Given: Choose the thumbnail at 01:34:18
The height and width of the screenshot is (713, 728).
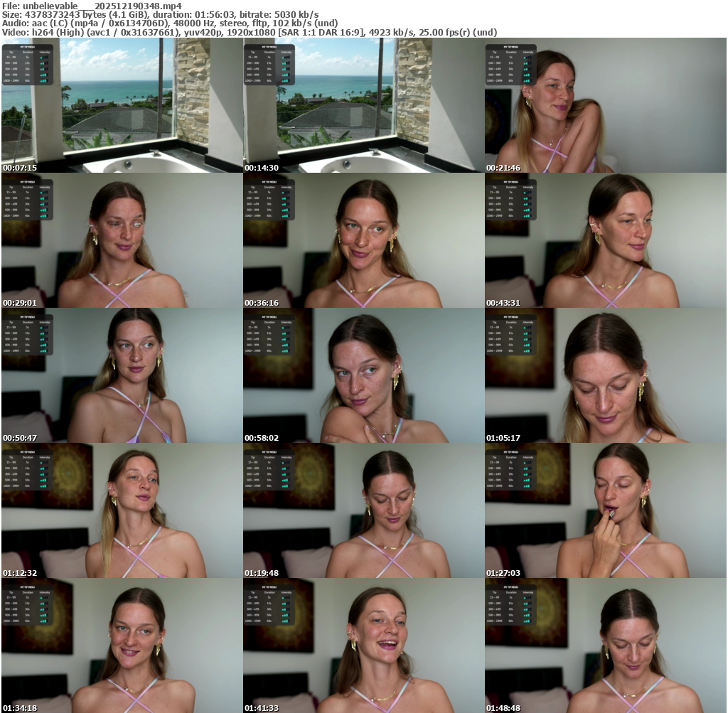Looking at the screenshot, I should tap(122, 645).
